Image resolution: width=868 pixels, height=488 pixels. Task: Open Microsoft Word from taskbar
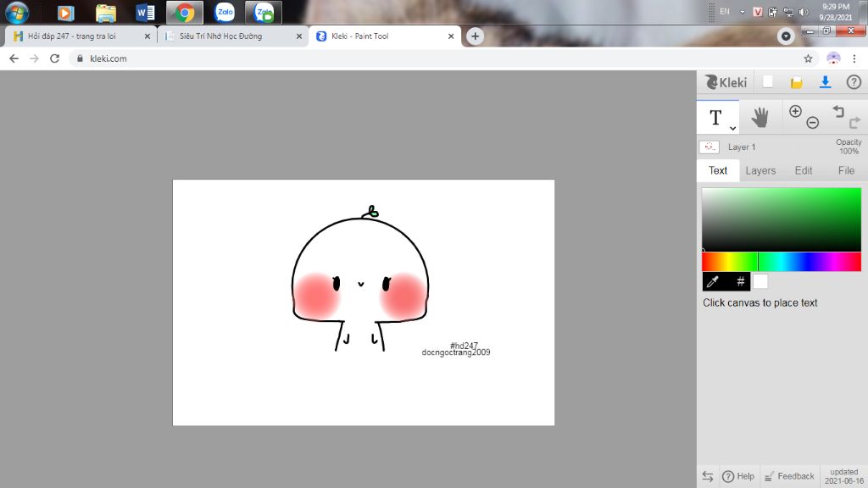click(x=145, y=12)
